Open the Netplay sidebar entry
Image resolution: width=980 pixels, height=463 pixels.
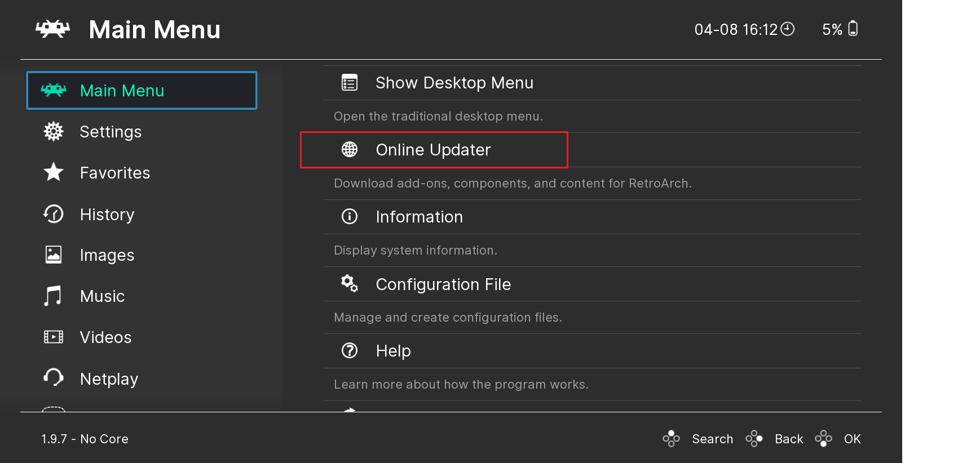tap(142, 379)
